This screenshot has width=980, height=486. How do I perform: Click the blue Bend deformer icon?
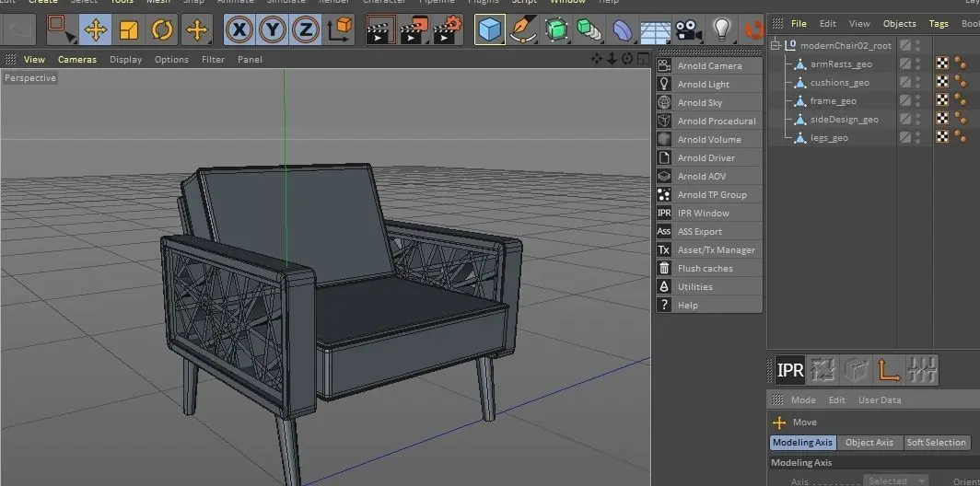click(x=623, y=29)
